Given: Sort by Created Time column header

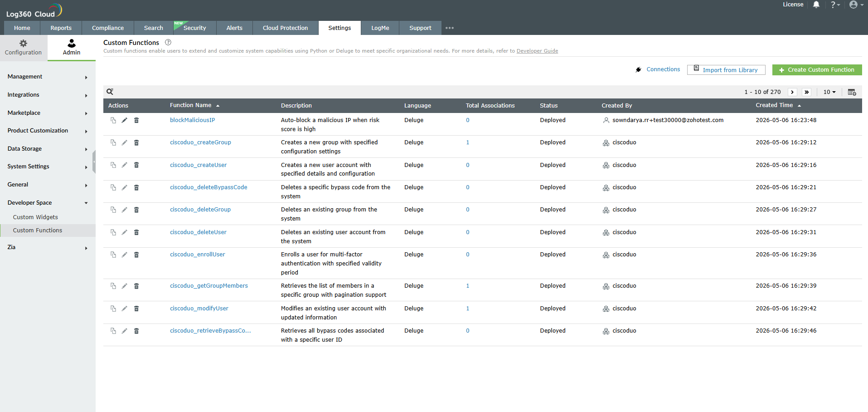Looking at the screenshot, I should (778, 105).
